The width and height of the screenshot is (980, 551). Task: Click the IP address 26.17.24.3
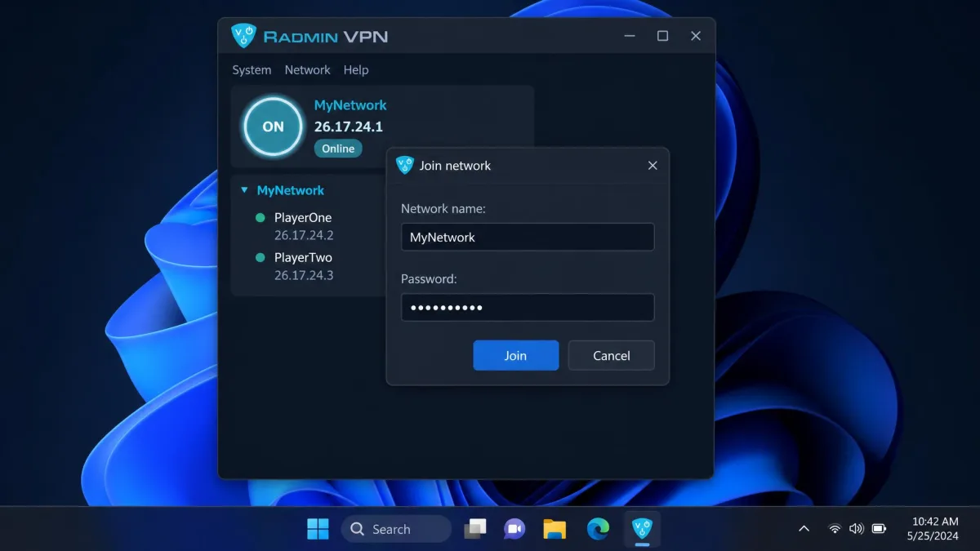coord(304,275)
